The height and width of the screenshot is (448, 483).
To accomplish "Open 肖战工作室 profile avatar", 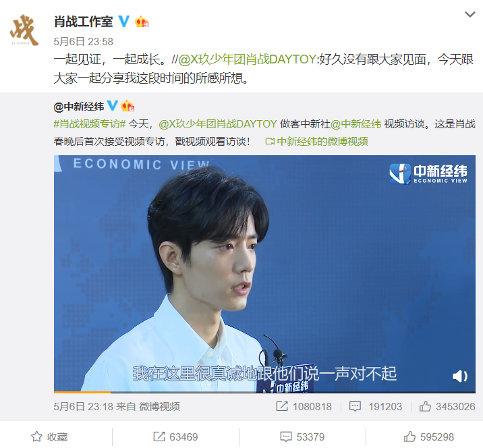I will pyautogui.click(x=24, y=30).
